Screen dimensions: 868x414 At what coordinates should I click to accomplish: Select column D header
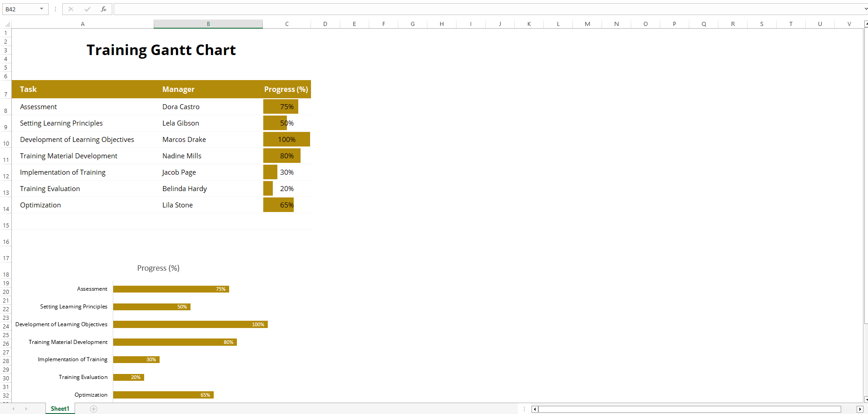325,24
